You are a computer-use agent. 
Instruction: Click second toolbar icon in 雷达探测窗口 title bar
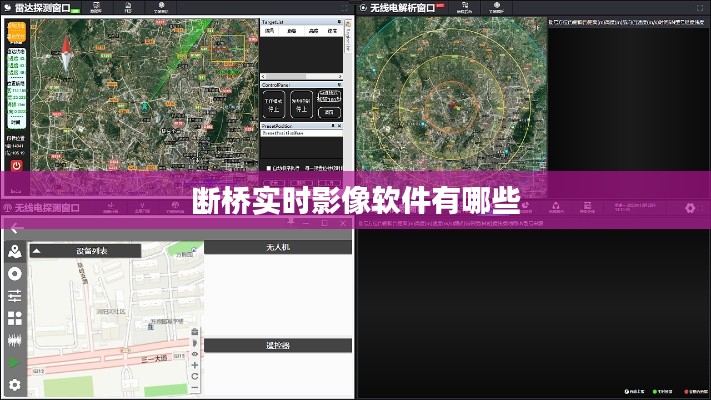(x=128, y=7)
